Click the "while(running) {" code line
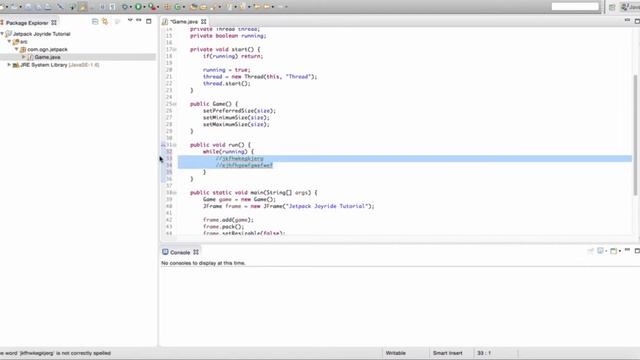 (x=228, y=151)
